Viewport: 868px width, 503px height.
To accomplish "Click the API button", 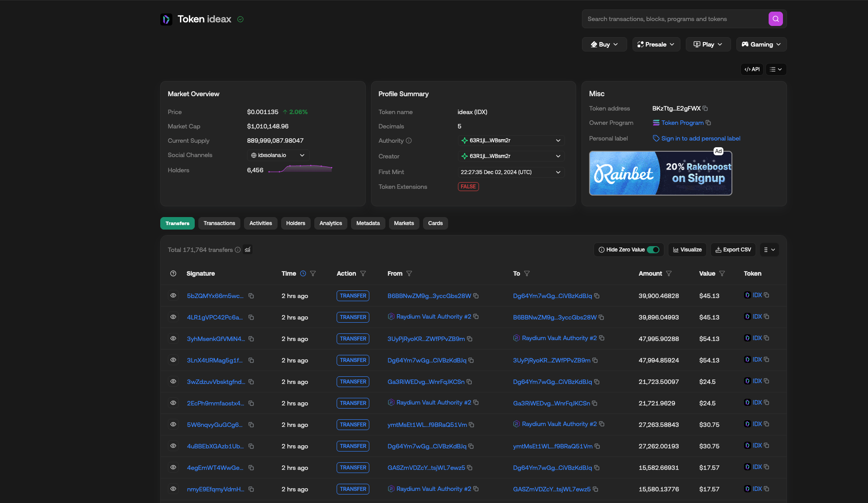I will pyautogui.click(x=752, y=69).
